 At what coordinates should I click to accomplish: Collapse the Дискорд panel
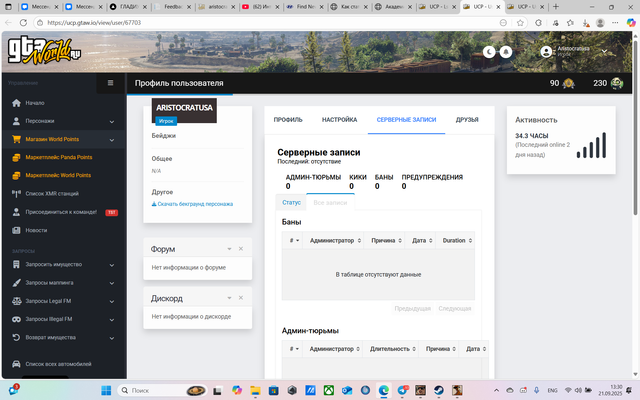tap(229, 298)
